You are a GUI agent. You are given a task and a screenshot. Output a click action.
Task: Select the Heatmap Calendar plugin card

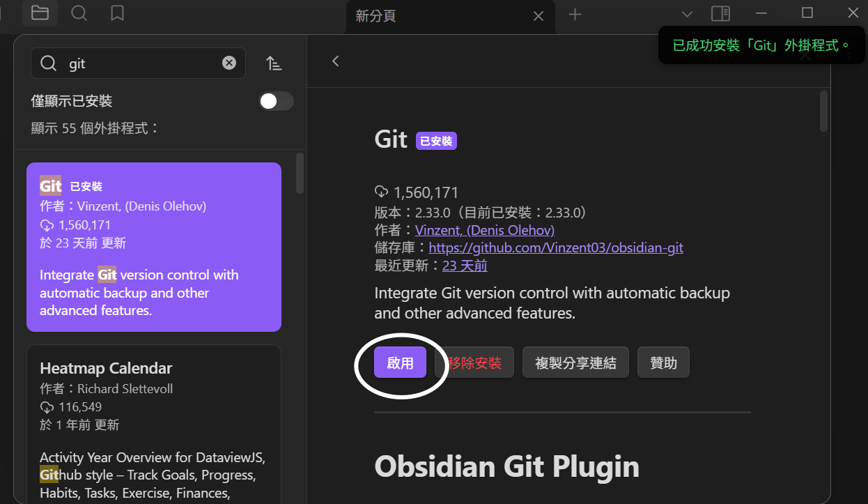click(154, 424)
